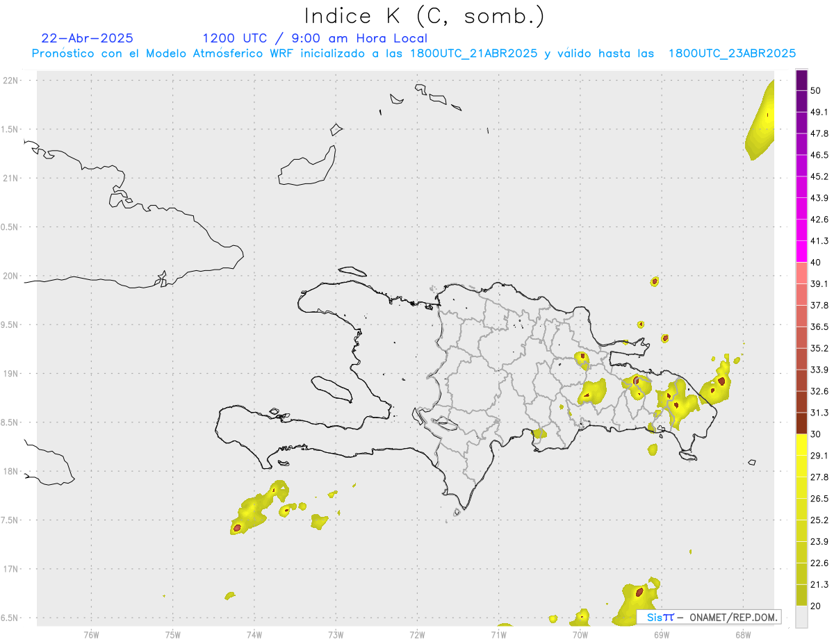Pick the salmon swatch between 39.1 and 40
Screen dimensions: 834x644
(x=801, y=273)
